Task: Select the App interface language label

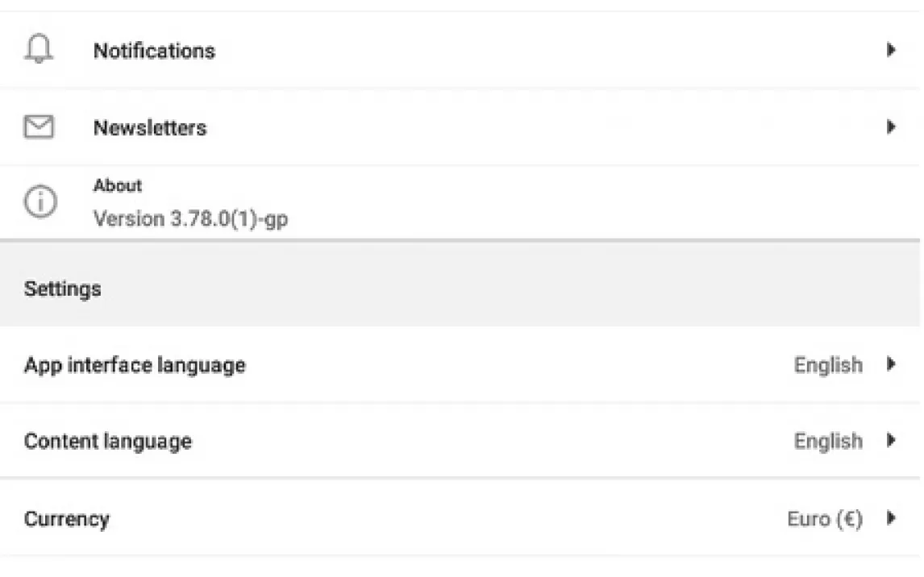Action: [135, 365]
